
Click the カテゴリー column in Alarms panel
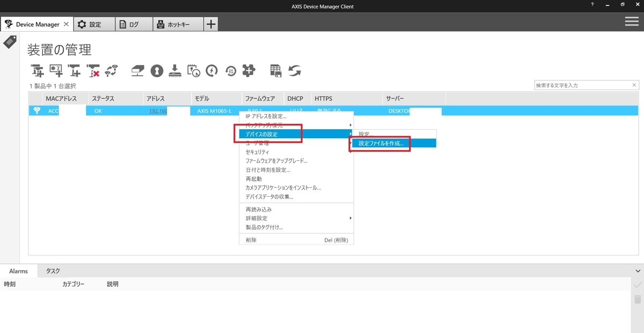tap(73, 284)
